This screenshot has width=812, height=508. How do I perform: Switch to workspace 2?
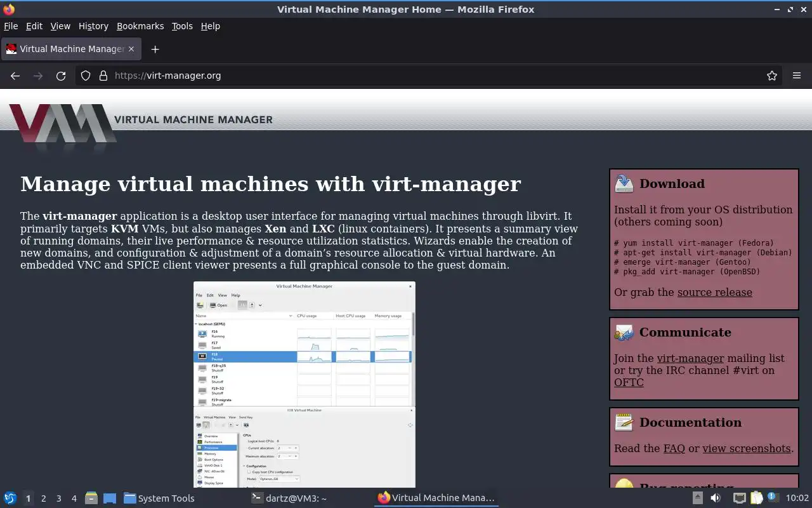(44, 498)
